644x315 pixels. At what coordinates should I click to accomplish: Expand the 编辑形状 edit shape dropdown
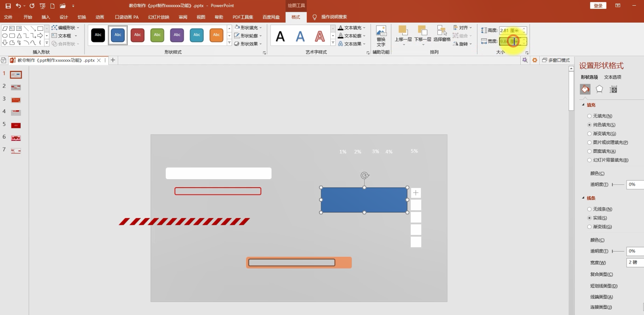coord(65,27)
